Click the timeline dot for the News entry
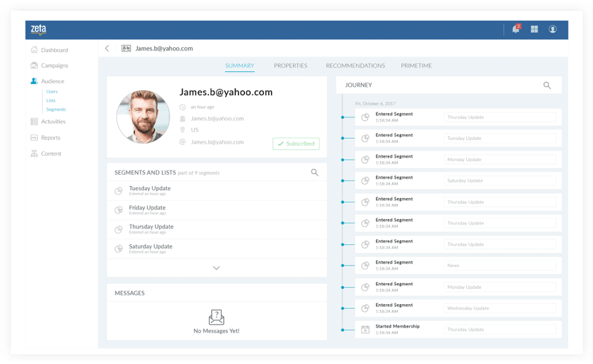Image resolution: width=593 pixels, height=364 pixels. point(343,266)
